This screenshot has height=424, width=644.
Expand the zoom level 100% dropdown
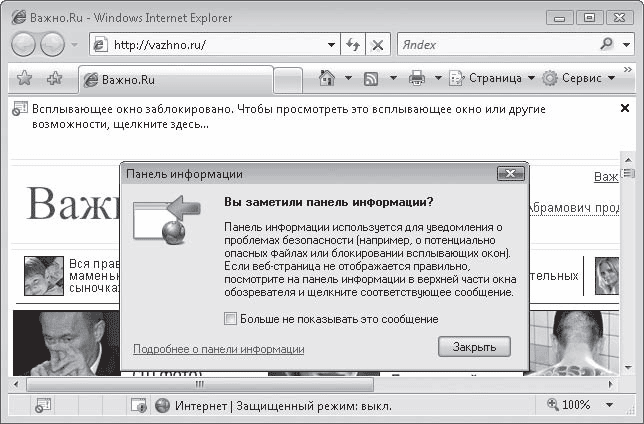point(611,405)
